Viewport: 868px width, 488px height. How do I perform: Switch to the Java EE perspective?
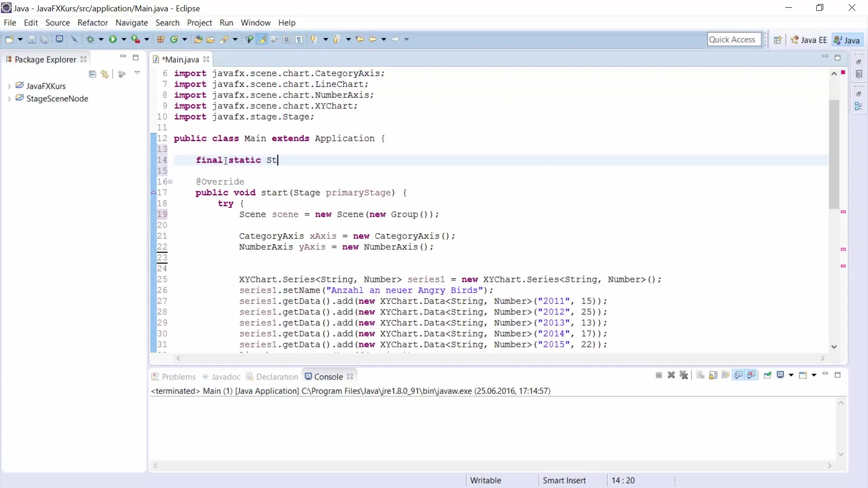[x=809, y=40]
